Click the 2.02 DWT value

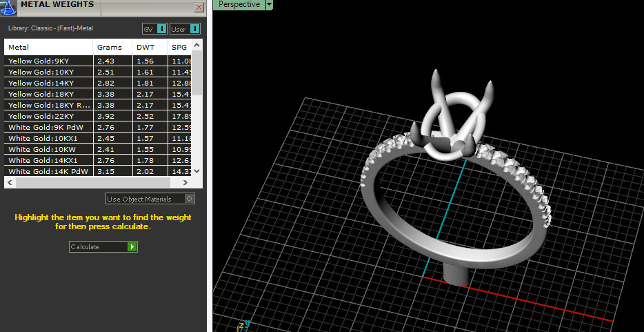[x=145, y=171]
